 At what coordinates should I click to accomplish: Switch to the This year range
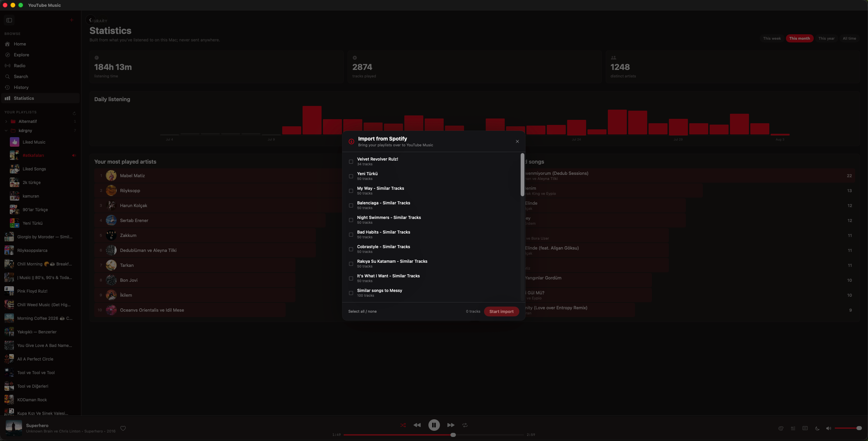click(x=826, y=38)
